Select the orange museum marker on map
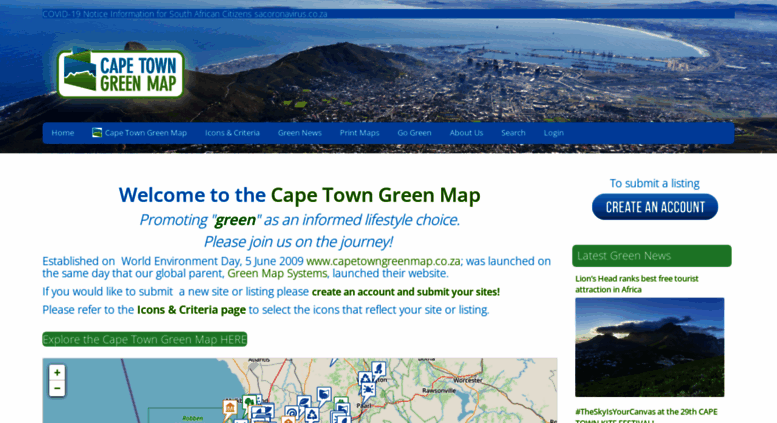Image resolution: width=777 pixels, height=423 pixels. [230, 408]
